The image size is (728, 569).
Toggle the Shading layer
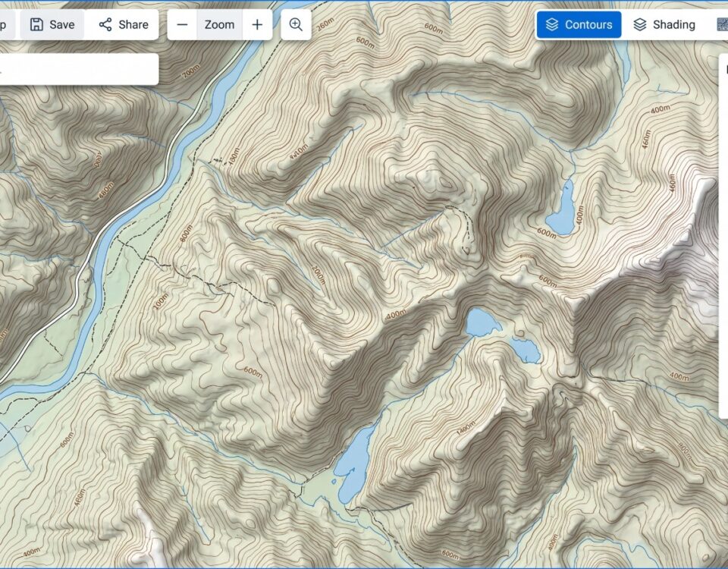664,24
